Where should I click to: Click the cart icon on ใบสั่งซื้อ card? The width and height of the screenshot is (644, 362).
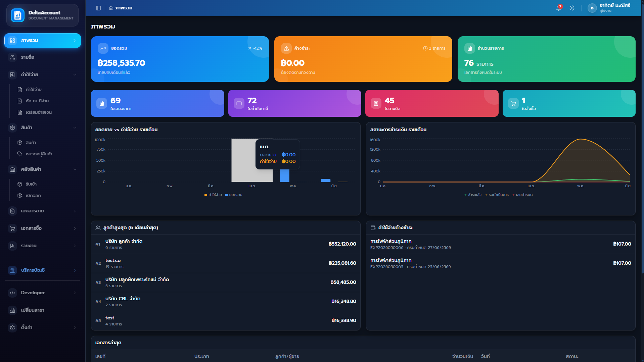513,103
